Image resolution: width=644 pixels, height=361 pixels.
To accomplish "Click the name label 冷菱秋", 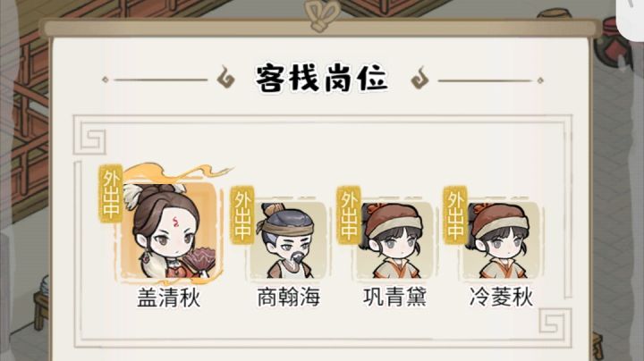I will [501, 298].
